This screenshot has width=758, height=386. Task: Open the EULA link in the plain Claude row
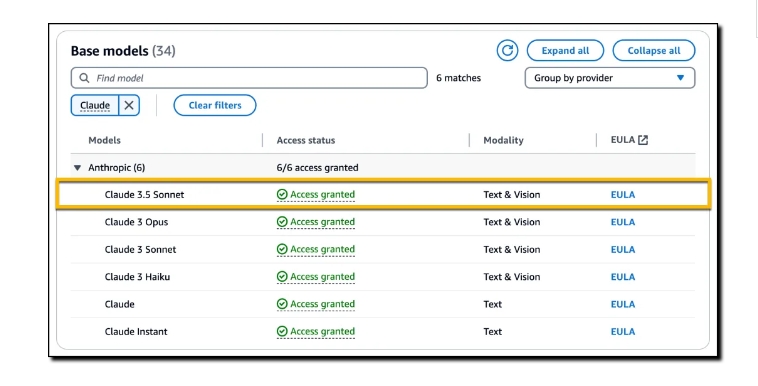pyautogui.click(x=623, y=304)
